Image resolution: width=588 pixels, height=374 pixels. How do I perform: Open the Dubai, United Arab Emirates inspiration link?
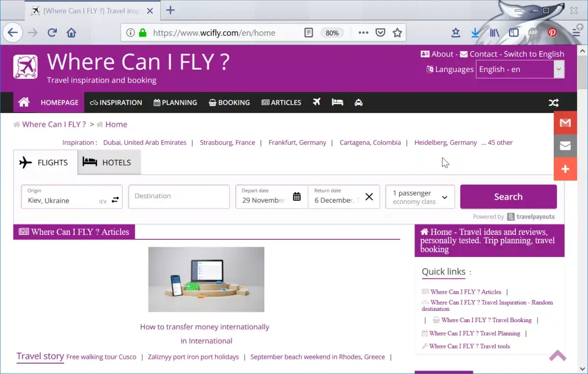pyautogui.click(x=145, y=142)
